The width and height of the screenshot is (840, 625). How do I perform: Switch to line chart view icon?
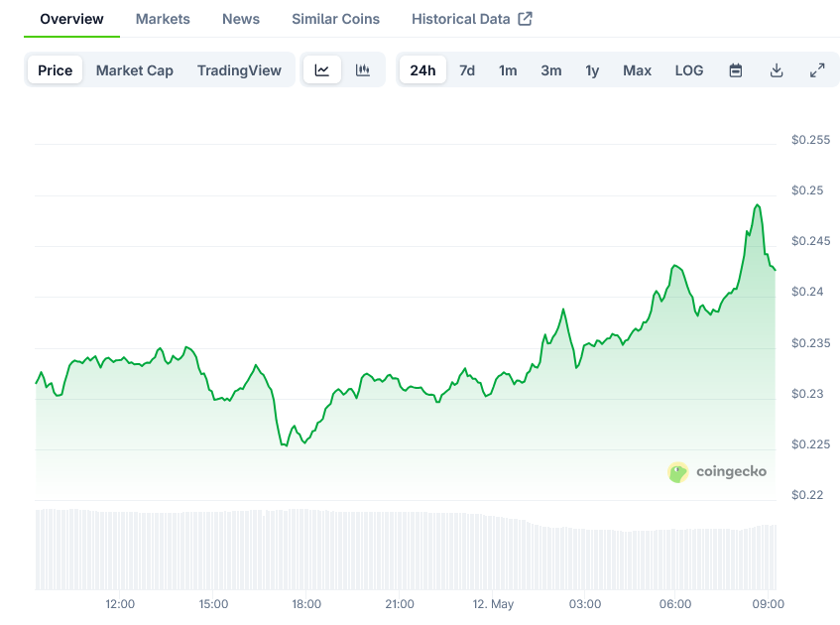click(x=322, y=70)
